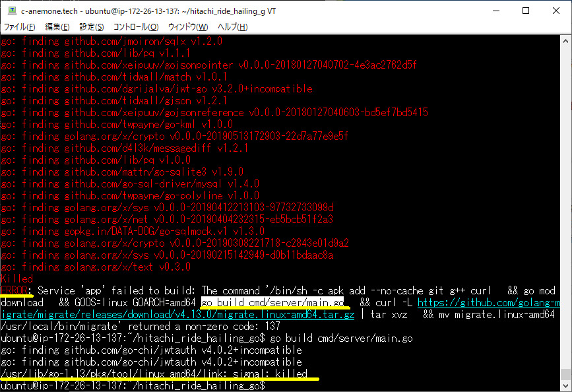Click the underlined "signal: killed" line
Screen dimensions: 572x392
tap(154, 374)
